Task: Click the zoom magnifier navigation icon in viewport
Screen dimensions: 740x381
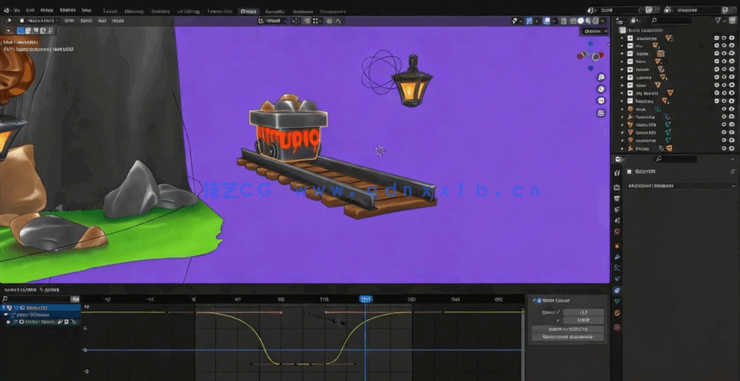Action: 601,77
